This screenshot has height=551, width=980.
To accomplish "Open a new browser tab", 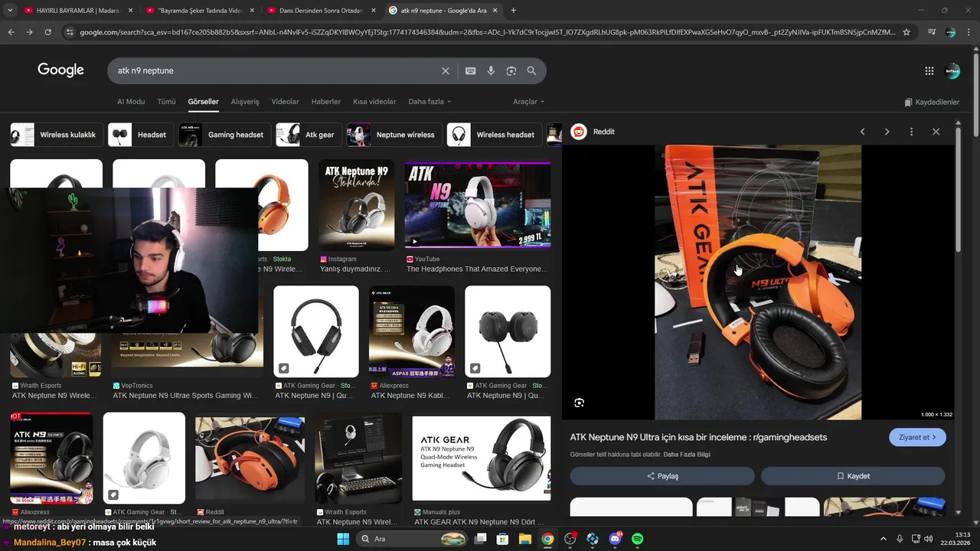I will click(513, 11).
